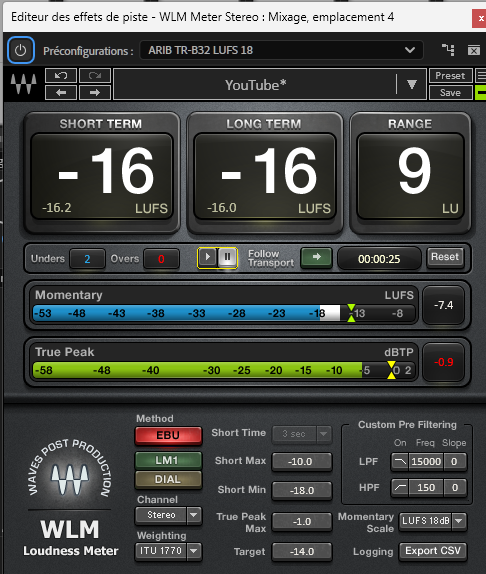The height and width of the screenshot is (574, 486).
Task: Open the Short Time 3 sec dropdown
Action: point(302,434)
